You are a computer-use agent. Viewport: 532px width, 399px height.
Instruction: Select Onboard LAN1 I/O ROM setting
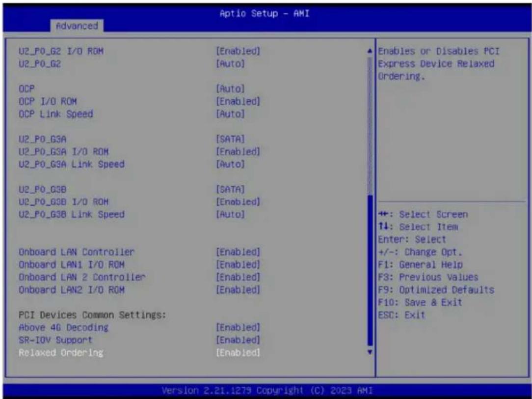coord(72,265)
